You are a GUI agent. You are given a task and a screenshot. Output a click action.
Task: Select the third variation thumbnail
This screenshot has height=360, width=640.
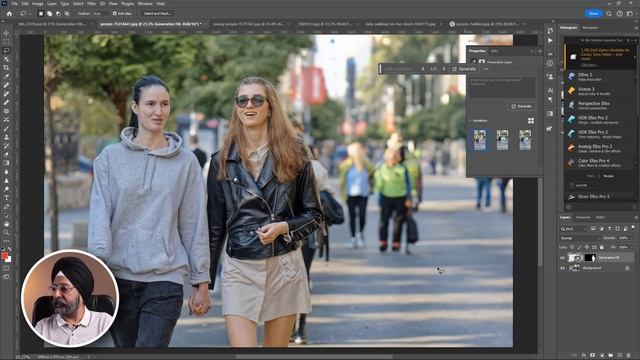pos(525,140)
